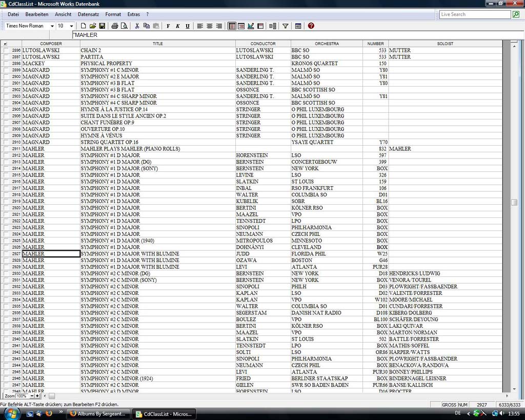The image size is (525, 420).
Task: Open help with the red question mark icon
Action: click(x=311, y=26)
